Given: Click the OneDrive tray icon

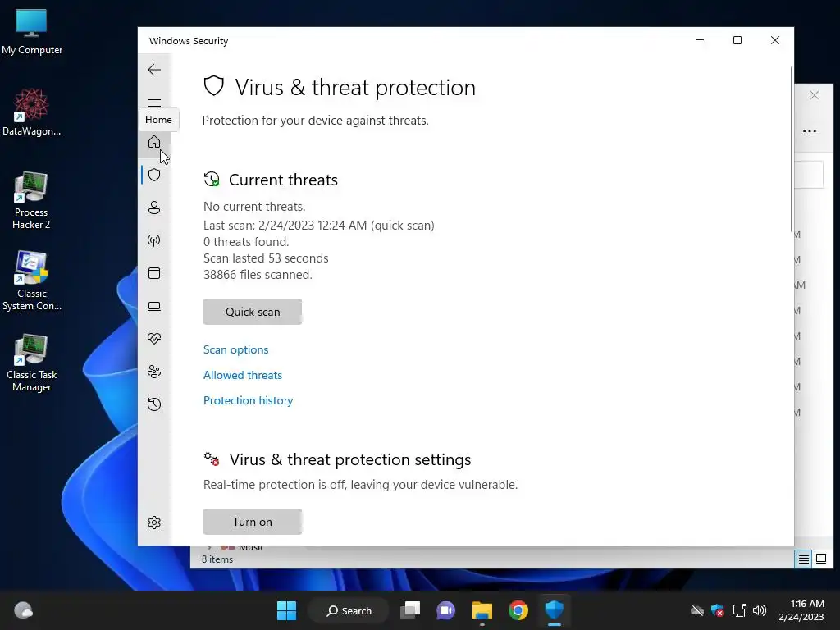Looking at the screenshot, I should 697,610.
